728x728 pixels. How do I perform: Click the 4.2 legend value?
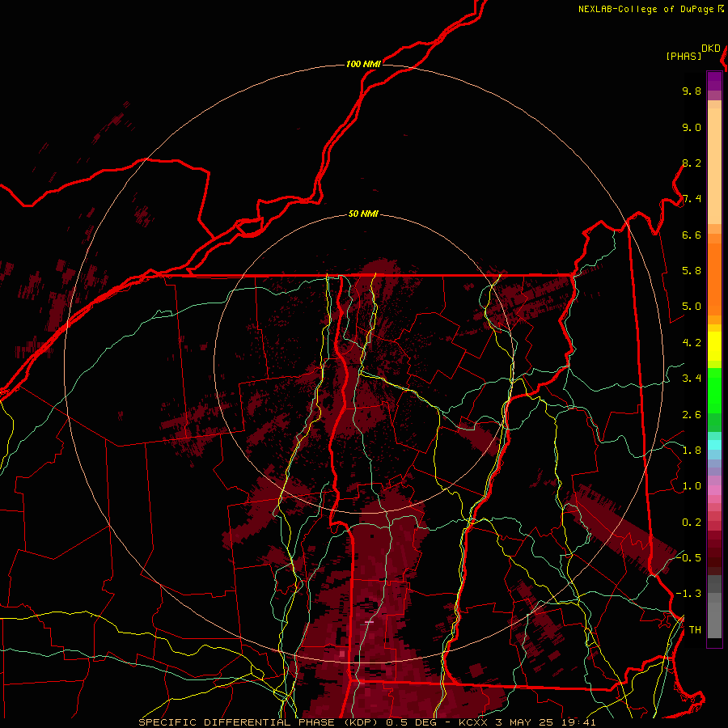[x=692, y=343]
